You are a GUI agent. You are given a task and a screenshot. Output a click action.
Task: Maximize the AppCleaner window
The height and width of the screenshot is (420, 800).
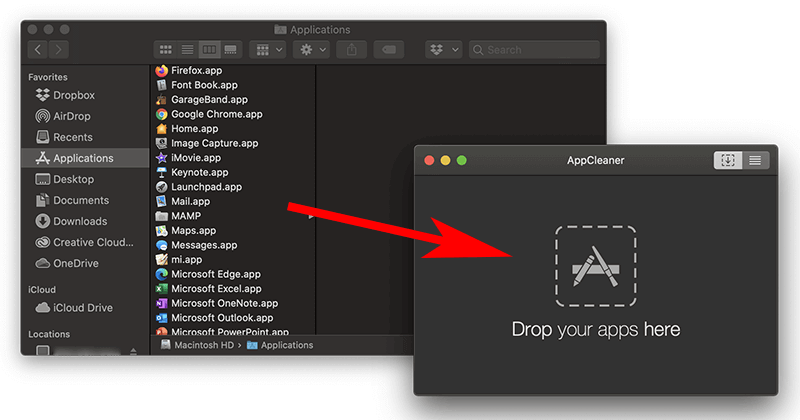tap(462, 160)
